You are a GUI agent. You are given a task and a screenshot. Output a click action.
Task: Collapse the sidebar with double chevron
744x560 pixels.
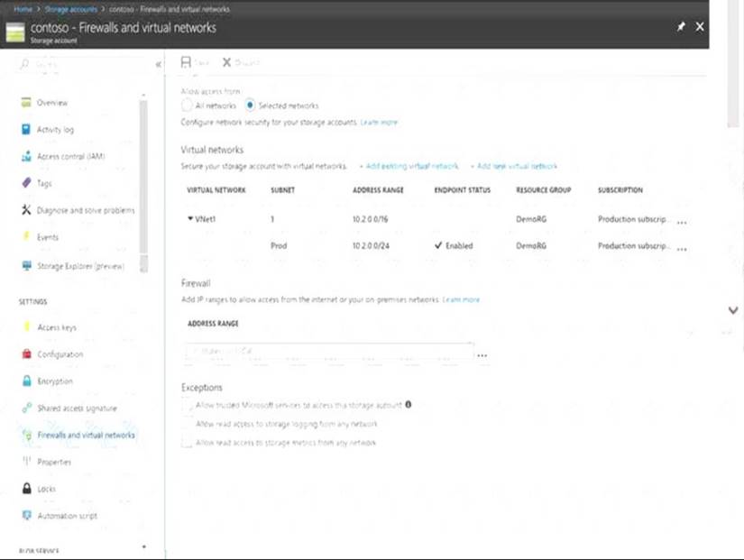(x=159, y=64)
